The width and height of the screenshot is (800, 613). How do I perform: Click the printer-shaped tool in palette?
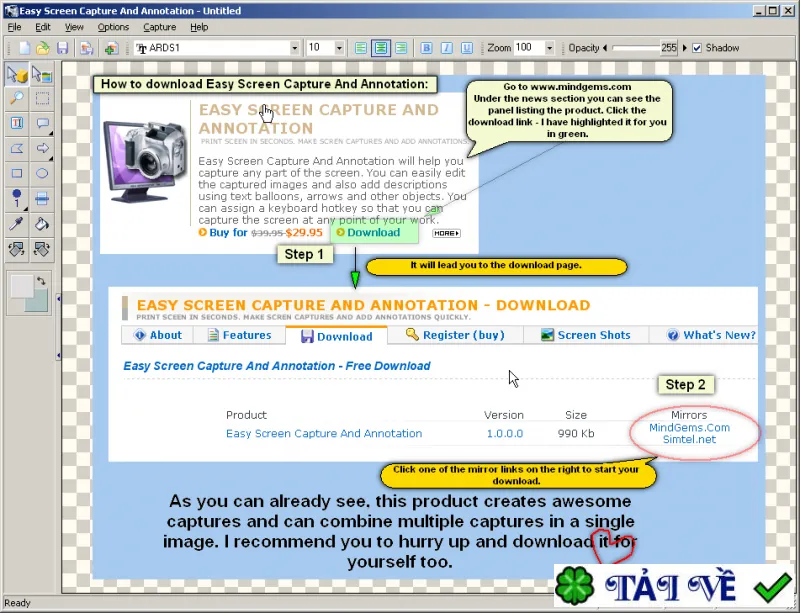click(x=42, y=198)
